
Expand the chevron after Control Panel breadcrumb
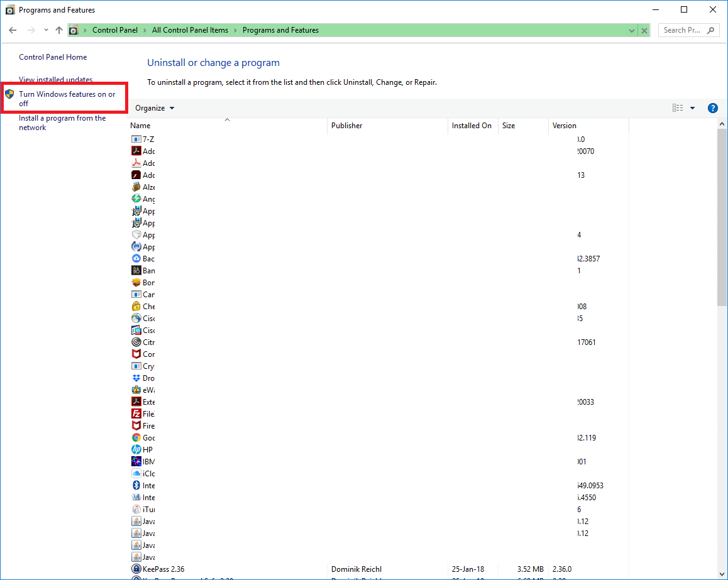(145, 30)
